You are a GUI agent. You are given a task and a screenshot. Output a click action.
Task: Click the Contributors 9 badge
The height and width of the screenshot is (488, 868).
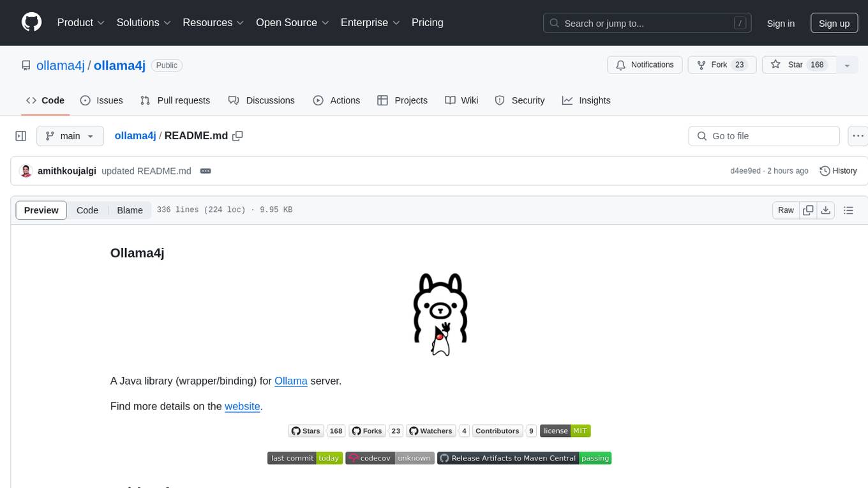pos(505,431)
